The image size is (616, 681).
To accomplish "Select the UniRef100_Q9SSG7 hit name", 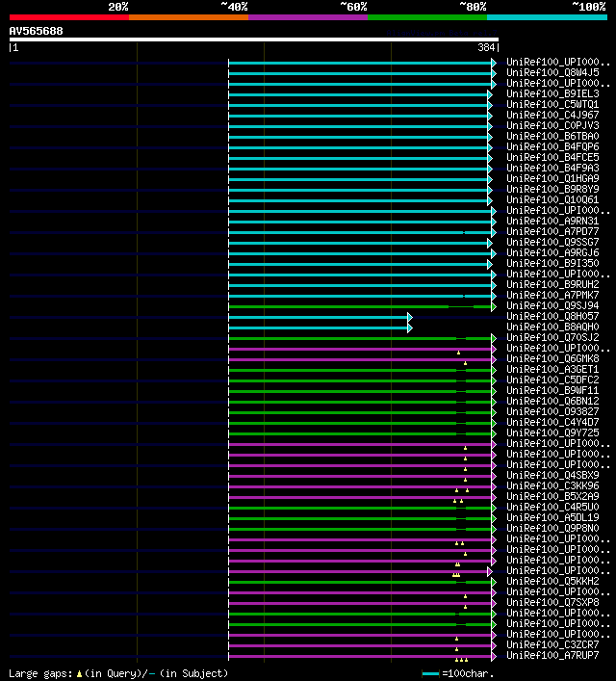I will pyautogui.click(x=552, y=243).
